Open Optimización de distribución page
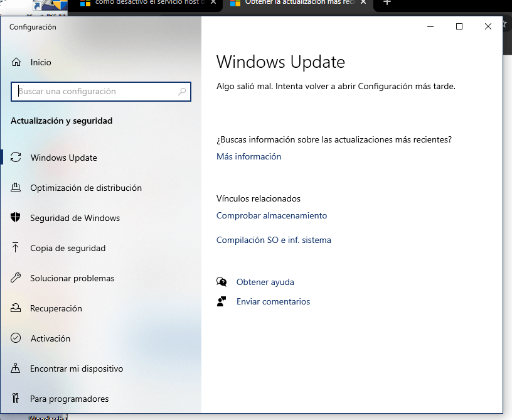The image size is (512, 420). click(86, 188)
